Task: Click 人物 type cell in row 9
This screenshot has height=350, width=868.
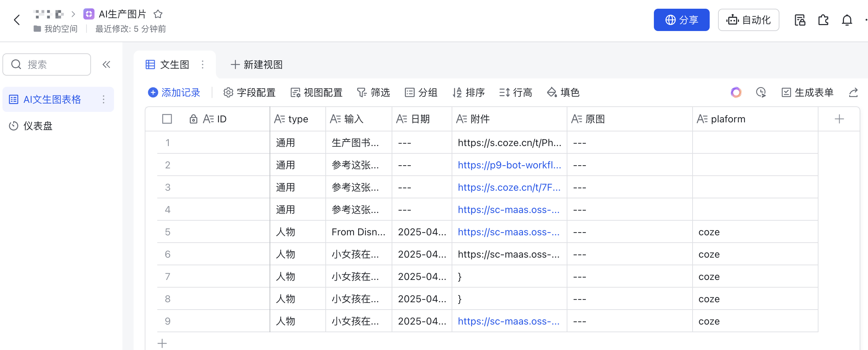Action: (298, 321)
